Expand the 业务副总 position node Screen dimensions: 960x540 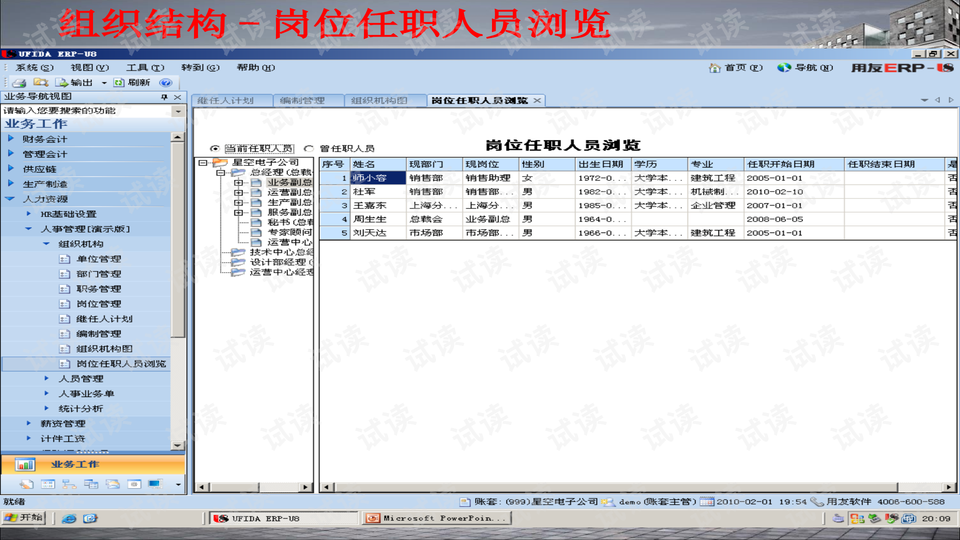coord(238,182)
